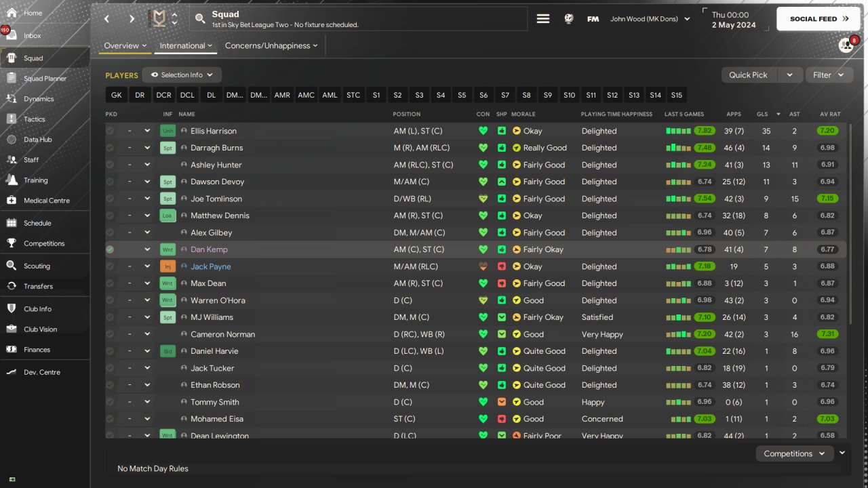Open the Scouting magnifier icon

click(12, 266)
